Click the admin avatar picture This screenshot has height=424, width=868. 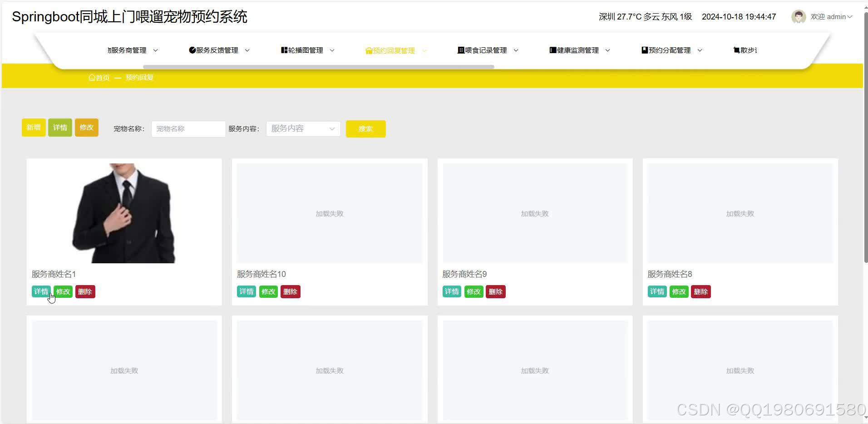coord(799,17)
